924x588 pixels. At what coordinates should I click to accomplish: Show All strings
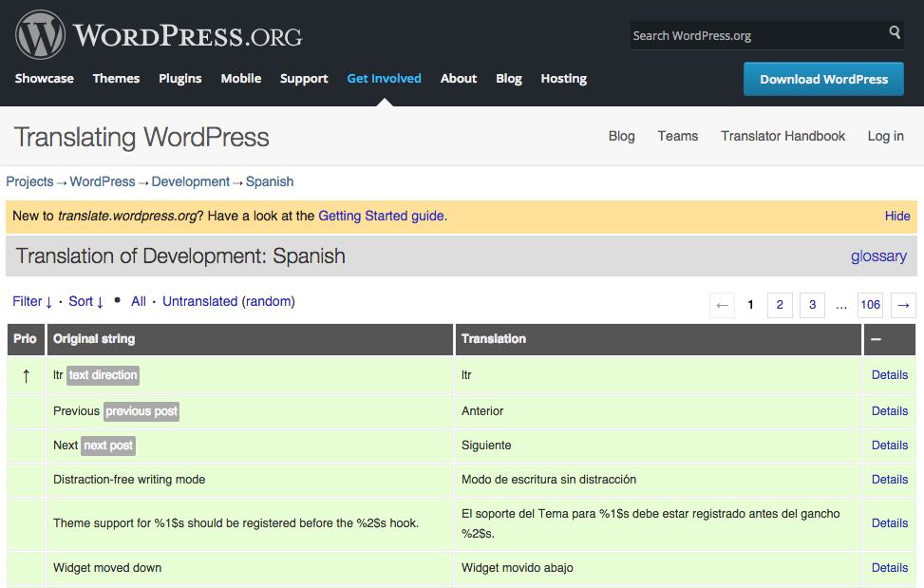pos(139,301)
